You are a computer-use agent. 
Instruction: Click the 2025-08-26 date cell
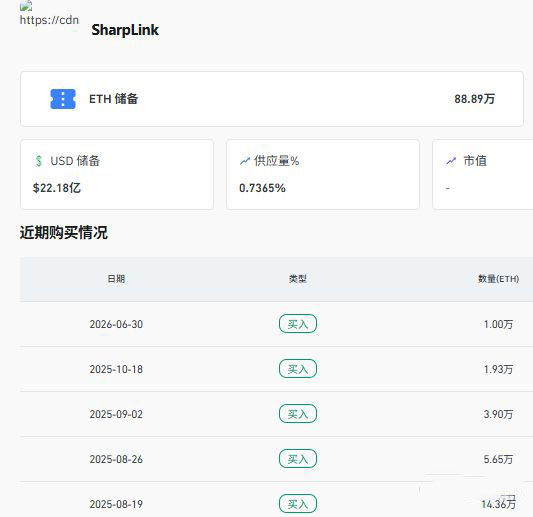[116, 459]
